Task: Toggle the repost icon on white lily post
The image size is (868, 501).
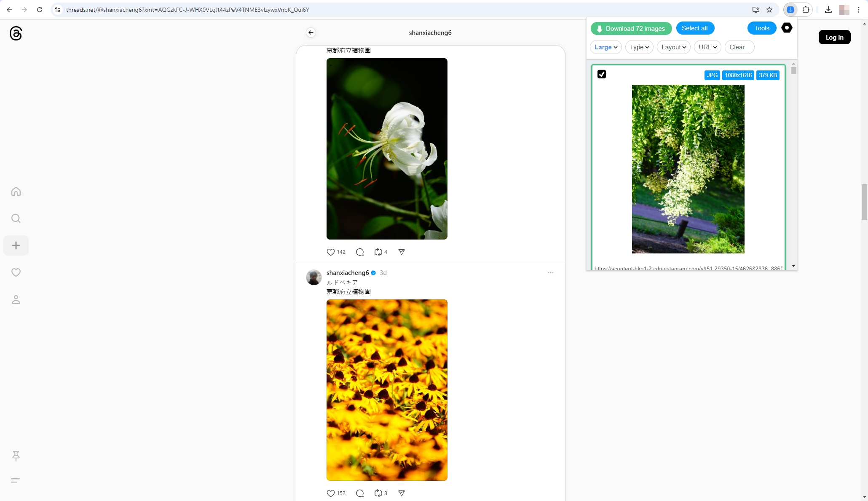Action: (x=378, y=252)
